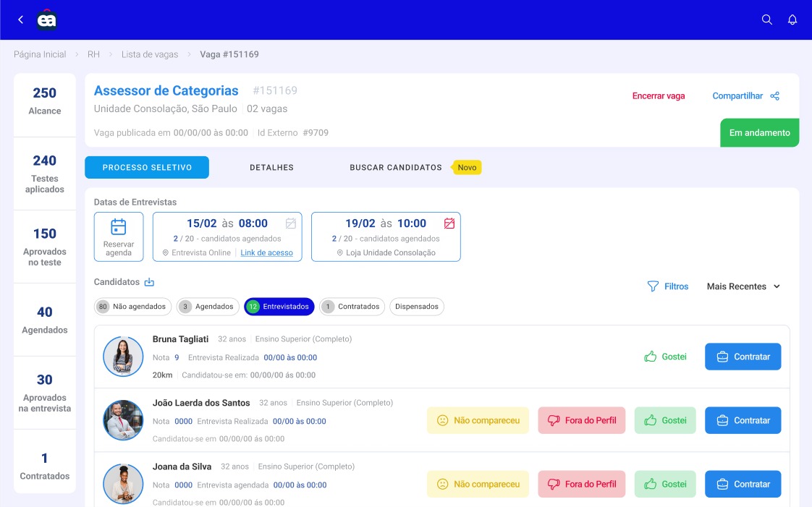812x507 pixels.
Task: Click the back arrow in the header
Action: (20, 20)
